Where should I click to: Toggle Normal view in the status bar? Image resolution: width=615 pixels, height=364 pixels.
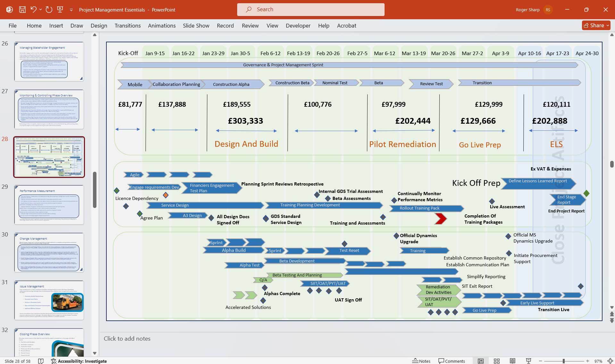481,361
